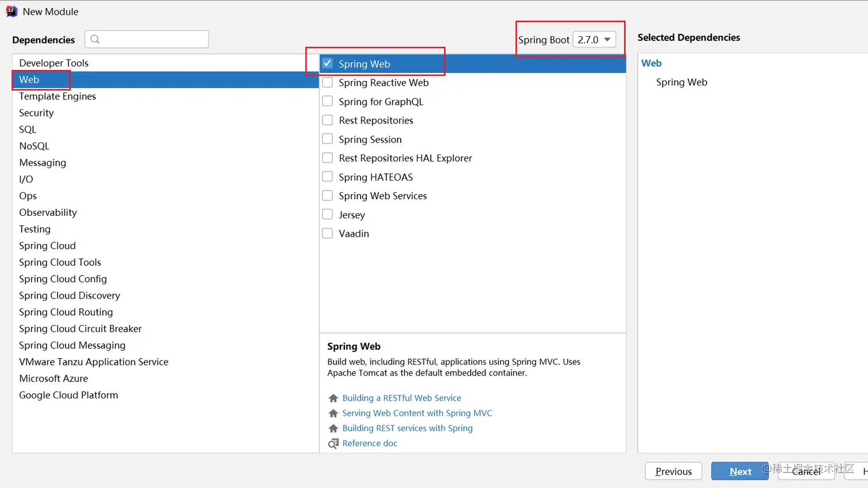Click the Reference doc icon

point(333,443)
